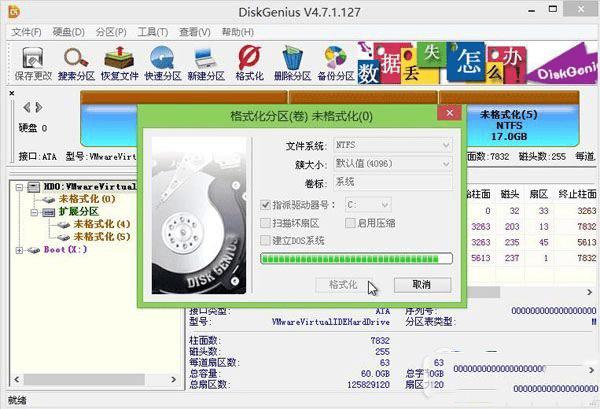The image size is (600, 409).
Task: Click the total sectors value 125829120
Action: [x=368, y=385]
